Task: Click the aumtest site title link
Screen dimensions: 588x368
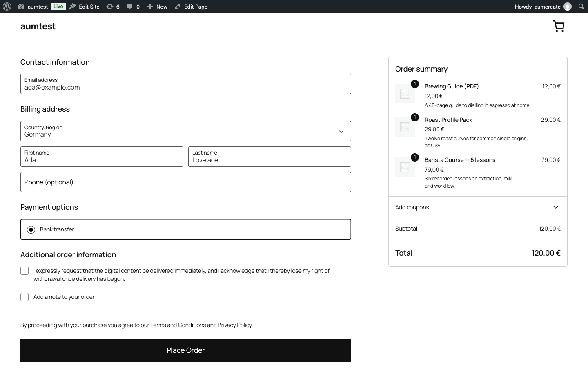Action: [x=38, y=26]
